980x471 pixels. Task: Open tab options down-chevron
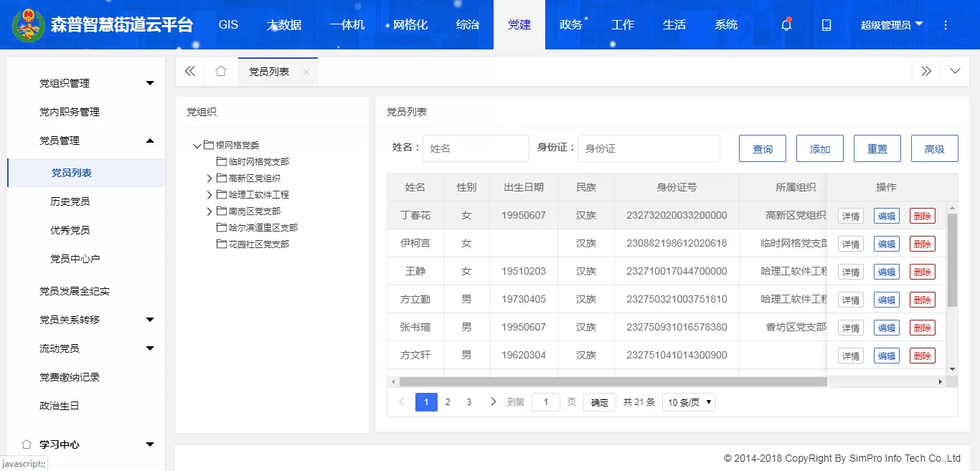[x=955, y=71]
